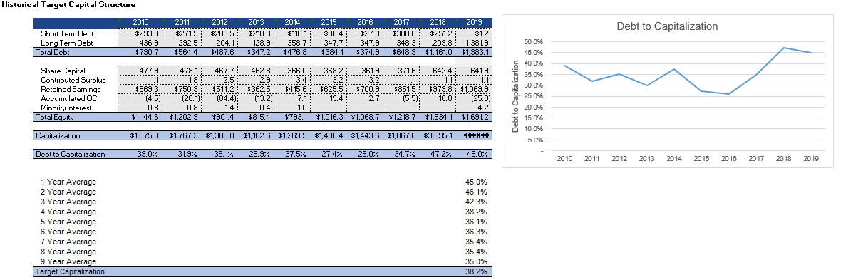Viewport: 868px width, 280px height.
Task: Select the 50.0% axis label on chart
Action: tap(533, 42)
